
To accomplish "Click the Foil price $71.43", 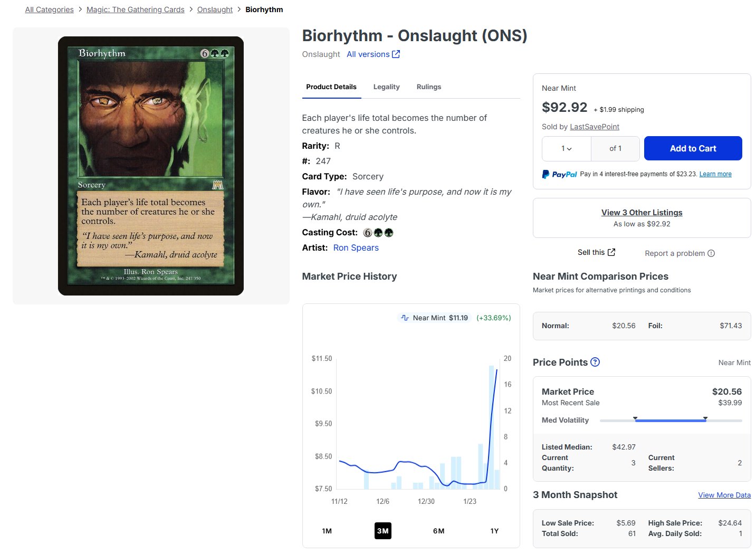I will [x=731, y=326].
